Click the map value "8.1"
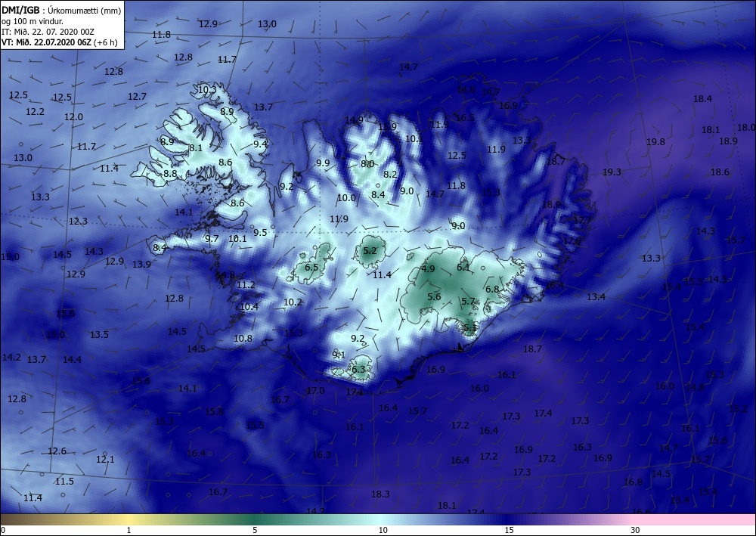The height and width of the screenshot is (536, 756). [196, 148]
